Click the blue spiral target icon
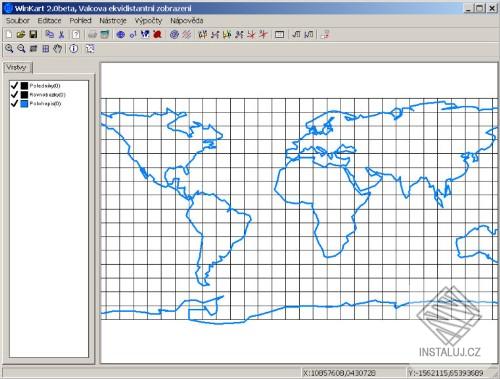 tap(174, 34)
